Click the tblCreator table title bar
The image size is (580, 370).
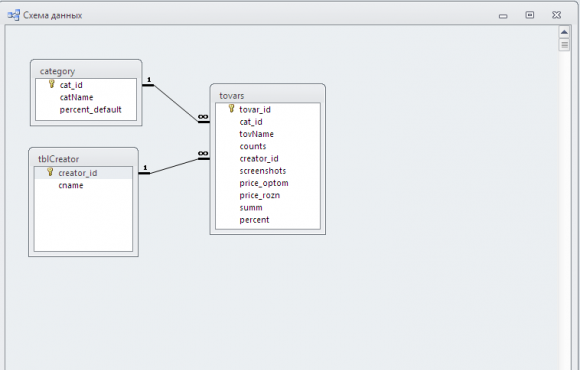pos(83,159)
